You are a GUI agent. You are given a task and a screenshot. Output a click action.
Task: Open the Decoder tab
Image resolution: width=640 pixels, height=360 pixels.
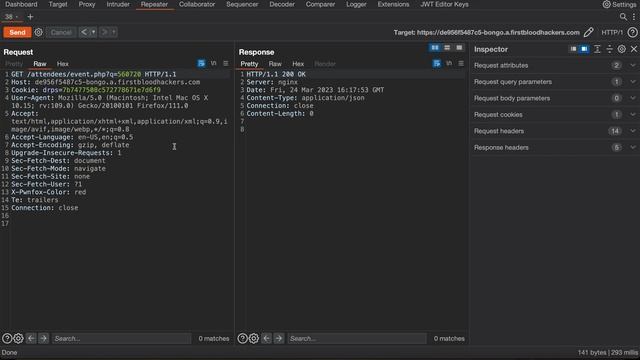[x=282, y=4]
